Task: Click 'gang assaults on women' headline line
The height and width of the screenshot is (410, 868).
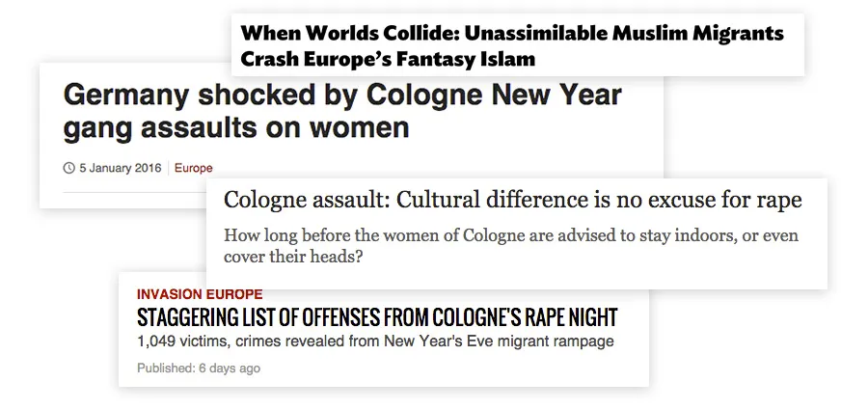Action: click(236, 127)
